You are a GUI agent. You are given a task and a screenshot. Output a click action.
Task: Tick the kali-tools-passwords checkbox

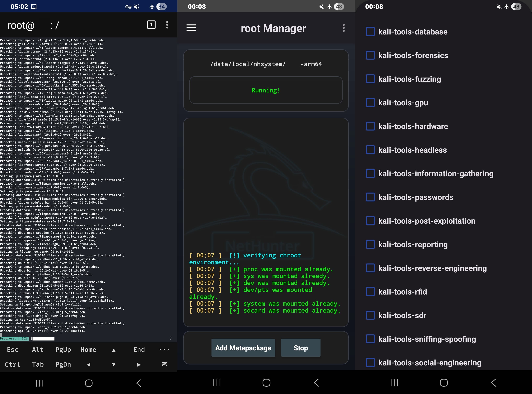pos(370,197)
